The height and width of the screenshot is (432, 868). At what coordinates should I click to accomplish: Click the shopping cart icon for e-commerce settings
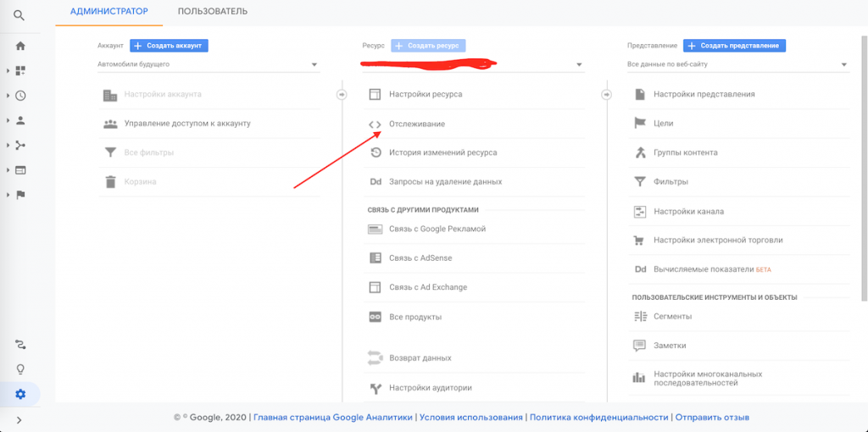click(640, 240)
